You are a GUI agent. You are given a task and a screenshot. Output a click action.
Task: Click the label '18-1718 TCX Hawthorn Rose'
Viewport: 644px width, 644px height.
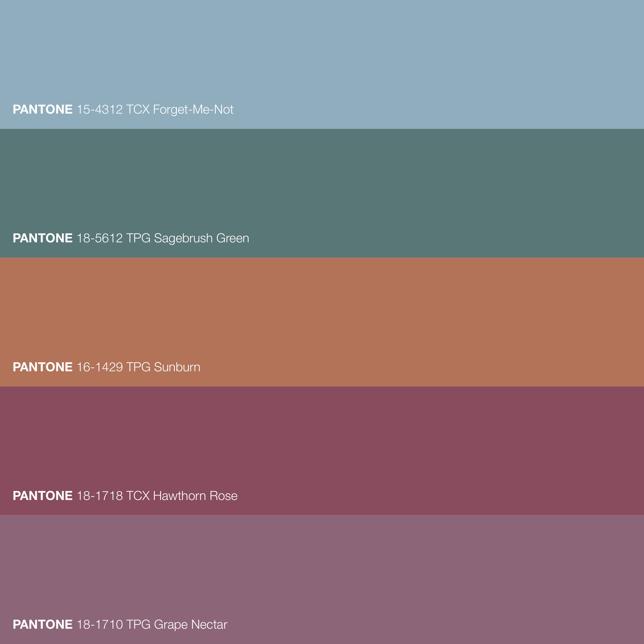(157, 496)
